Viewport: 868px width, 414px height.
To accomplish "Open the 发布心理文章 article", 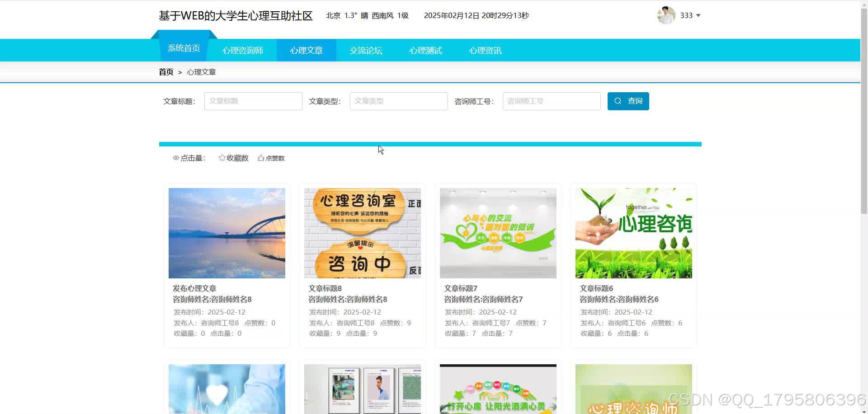I will [x=194, y=288].
